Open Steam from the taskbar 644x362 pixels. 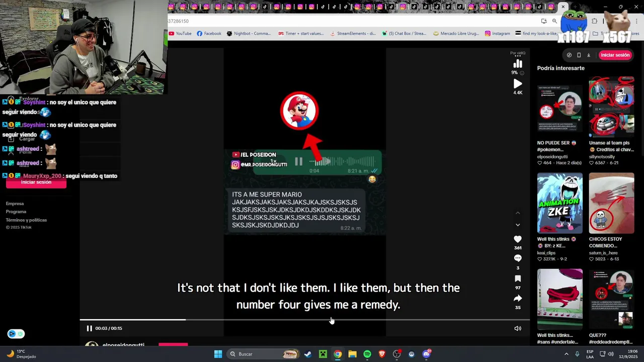click(x=308, y=354)
